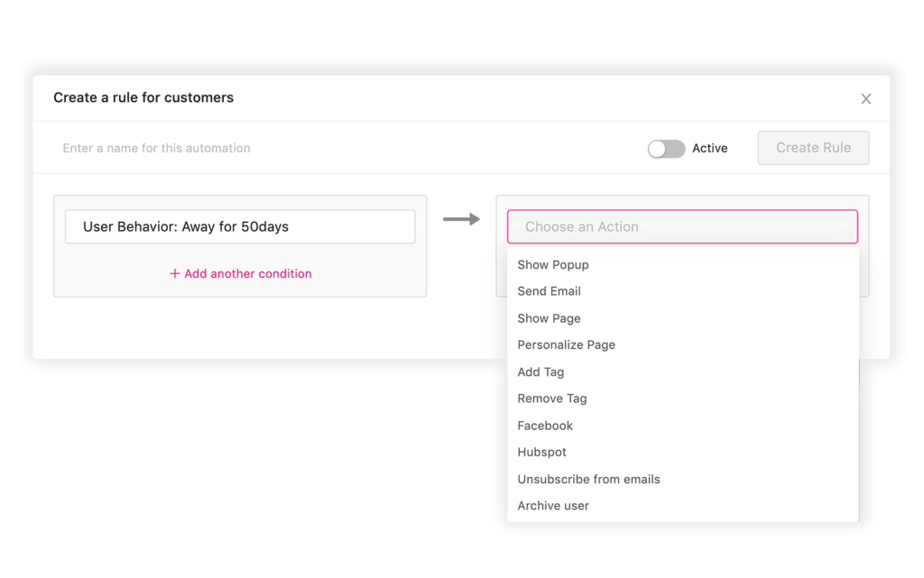Click the Create a rule for customers title

tap(143, 97)
